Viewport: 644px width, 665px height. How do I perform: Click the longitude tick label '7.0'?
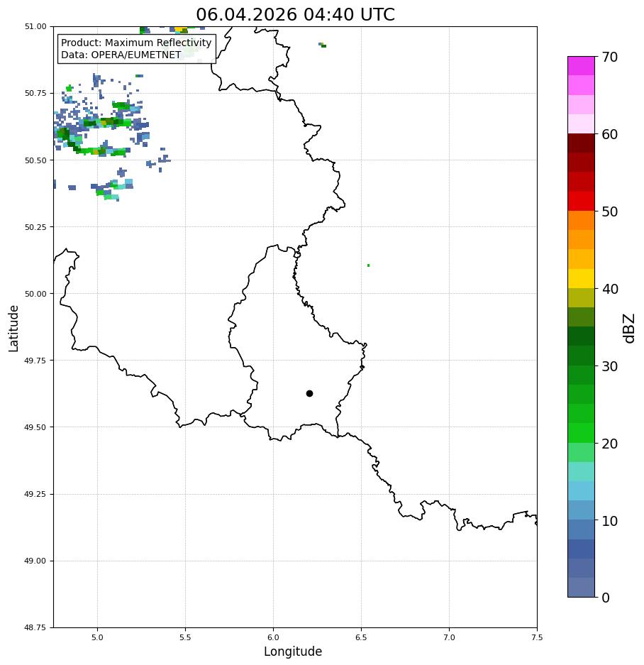tap(449, 637)
